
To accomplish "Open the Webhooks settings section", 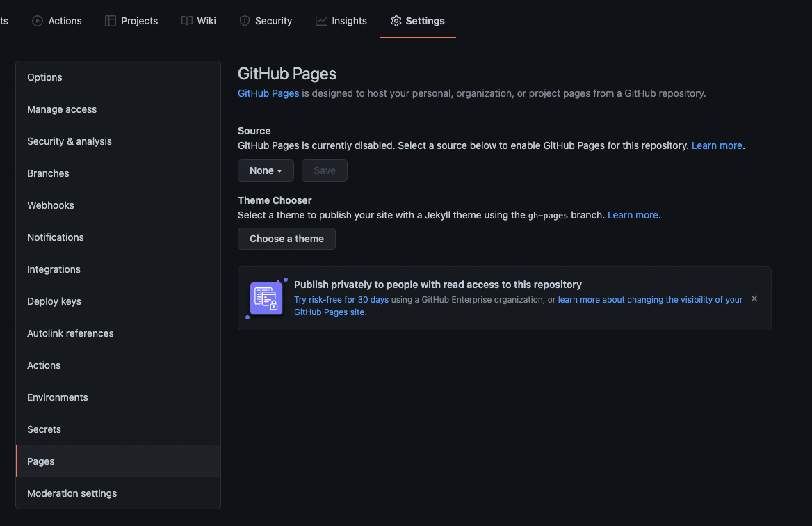I will pos(50,205).
